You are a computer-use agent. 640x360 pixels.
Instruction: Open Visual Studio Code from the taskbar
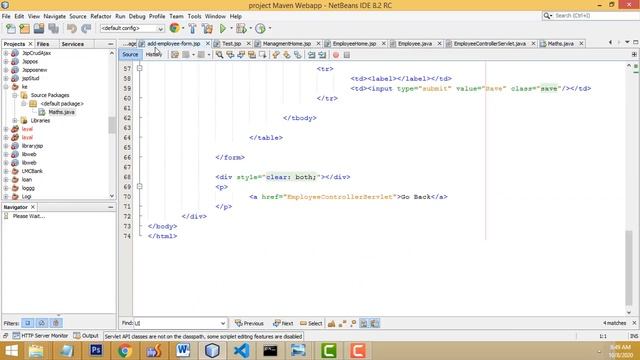pos(241,351)
